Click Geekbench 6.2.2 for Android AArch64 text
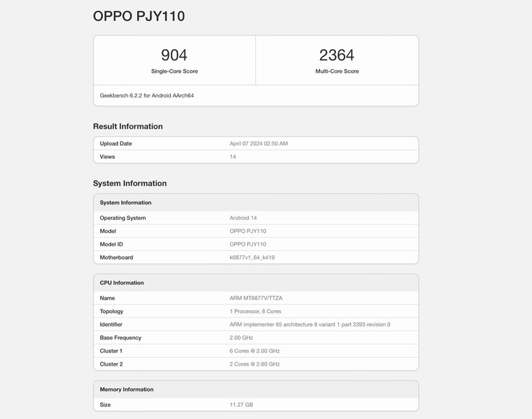532x419 pixels. (x=146, y=96)
